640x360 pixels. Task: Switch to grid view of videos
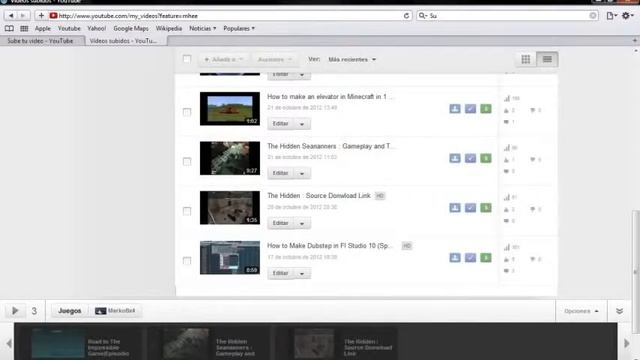pos(526,59)
